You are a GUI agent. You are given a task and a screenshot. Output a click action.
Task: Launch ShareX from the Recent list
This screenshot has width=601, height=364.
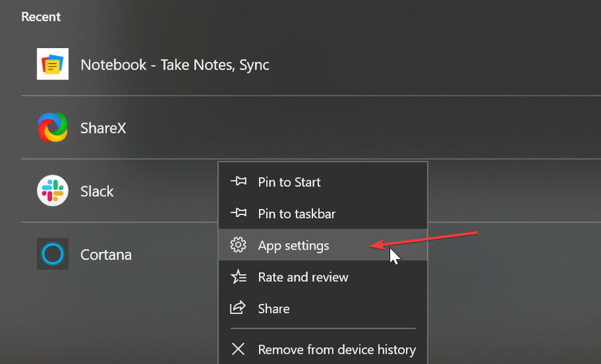coord(311,128)
